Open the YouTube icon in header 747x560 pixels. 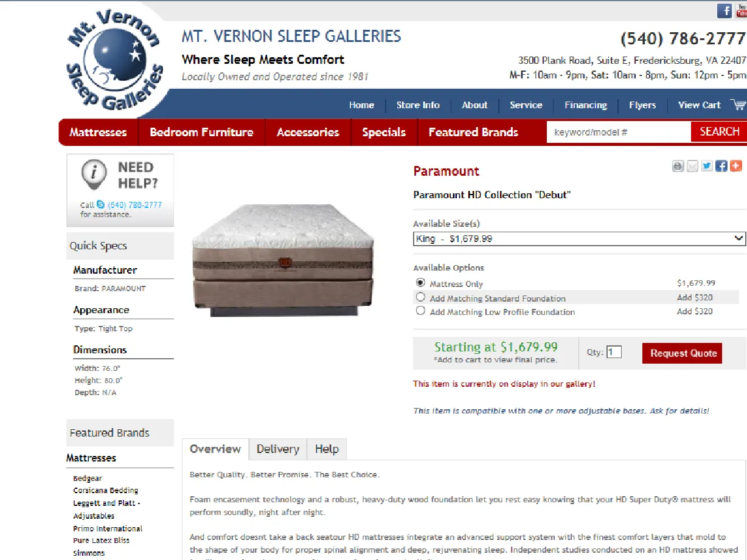(x=741, y=11)
